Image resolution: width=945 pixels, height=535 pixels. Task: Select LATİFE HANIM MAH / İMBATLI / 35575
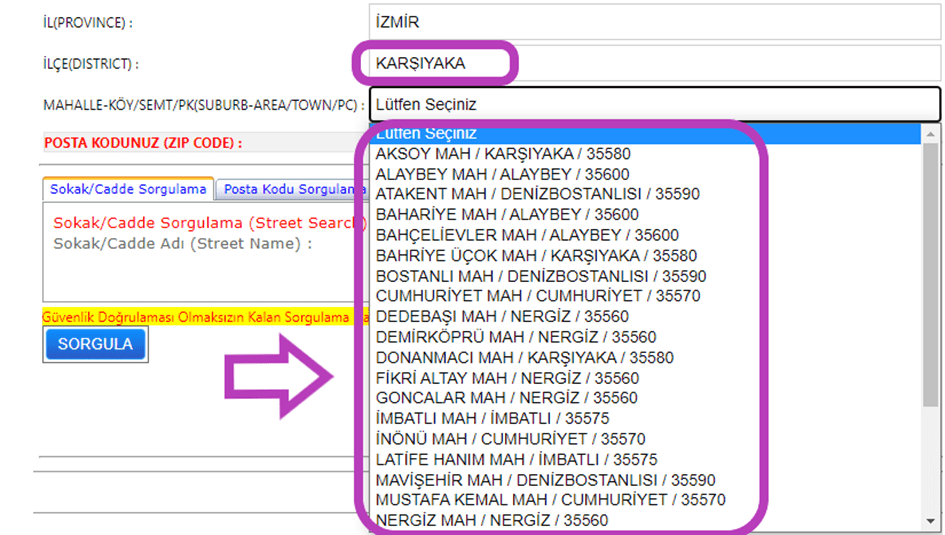coord(516,459)
